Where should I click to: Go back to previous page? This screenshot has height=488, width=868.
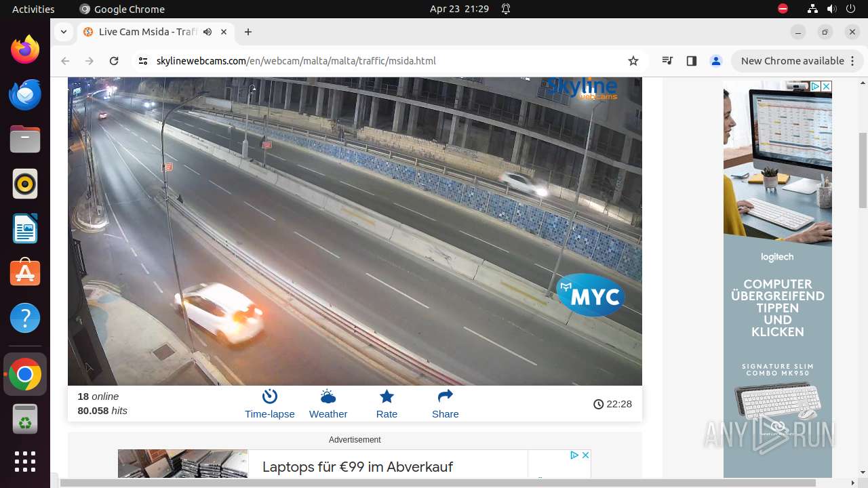tap(65, 61)
